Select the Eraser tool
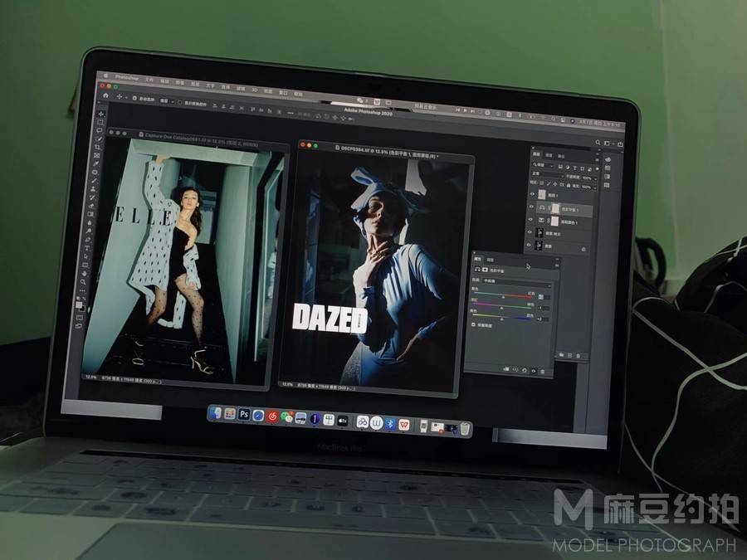 point(91,205)
